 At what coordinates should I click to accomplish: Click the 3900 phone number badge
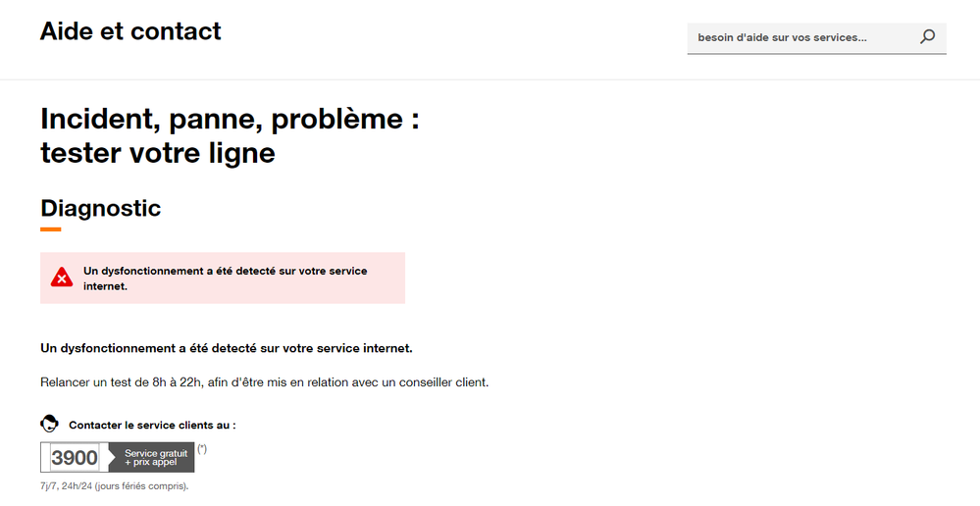tap(75, 457)
